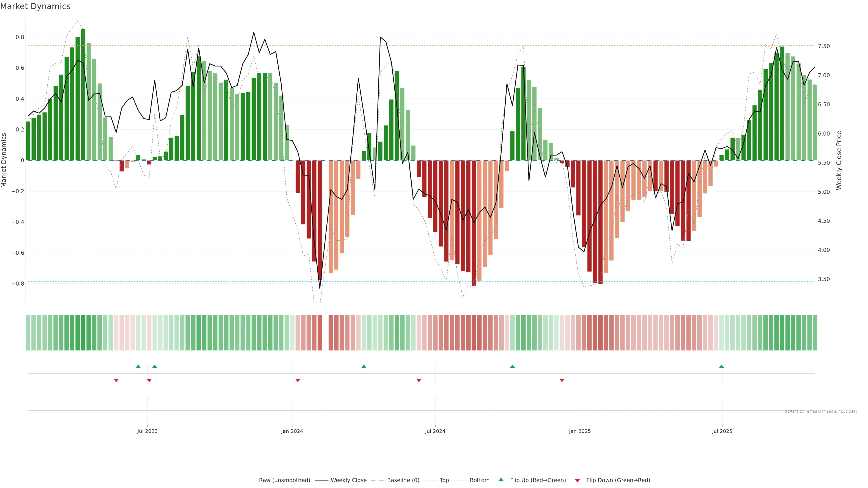
Task: Click the leftmost green Flip Up triangle marker
Action: (138, 366)
